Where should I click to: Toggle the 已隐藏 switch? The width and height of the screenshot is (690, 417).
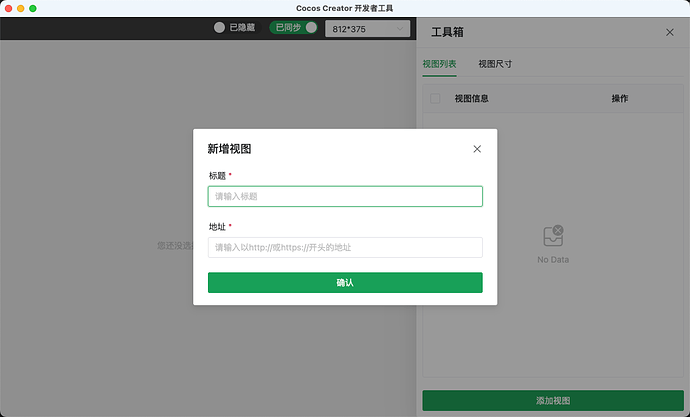point(235,28)
